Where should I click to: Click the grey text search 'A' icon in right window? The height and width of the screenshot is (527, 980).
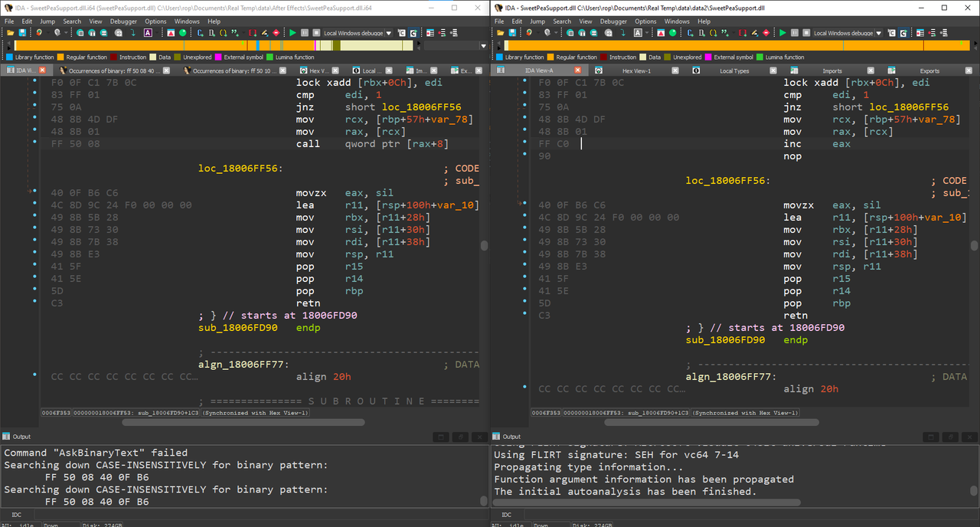click(x=638, y=33)
